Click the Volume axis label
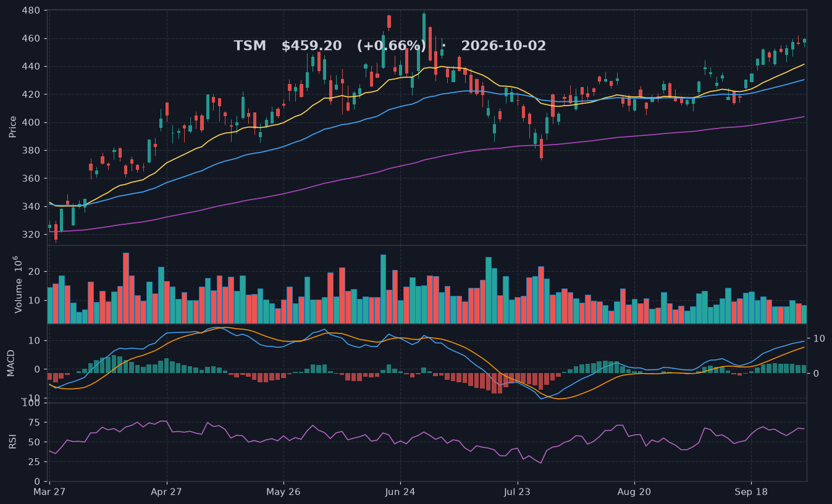The height and width of the screenshot is (504, 832). click(x=18, y=285)
